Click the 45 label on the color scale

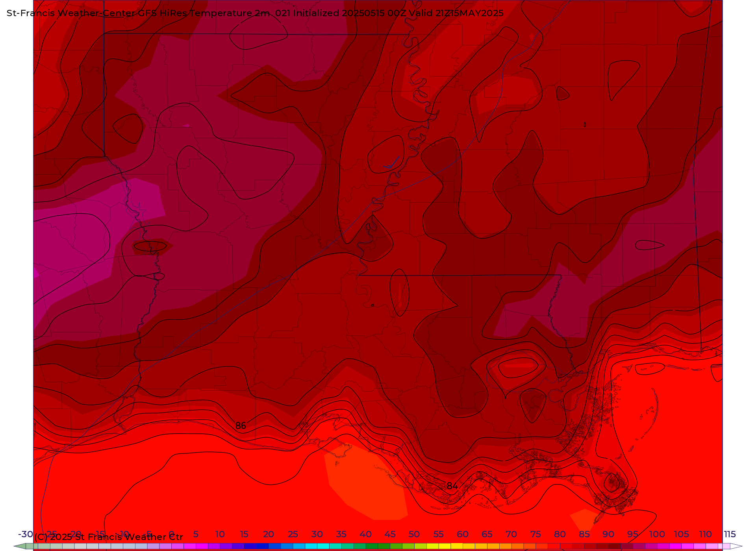(x=390, y=534)
